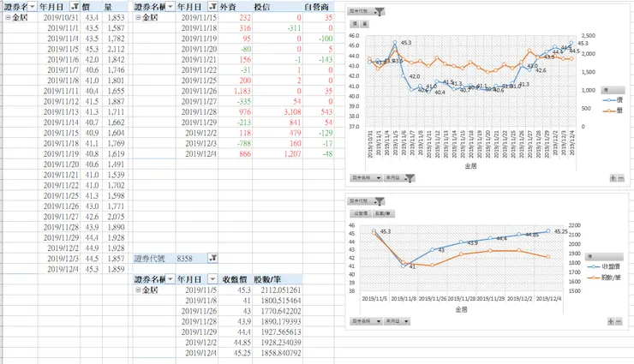Expand entire field with plus in bottom chart
The image size is (634, 364).
click(x=611, y=321)
